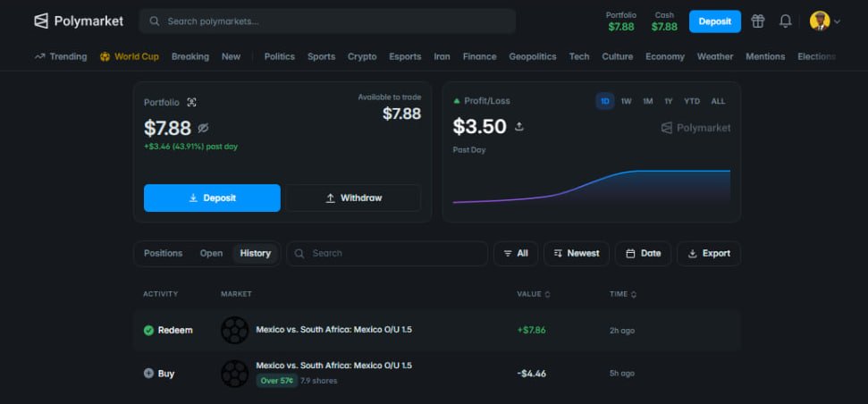The height and width of the screenshot is (404, 868).
Task: Click the Withdraw button
Action: [353, 198]
